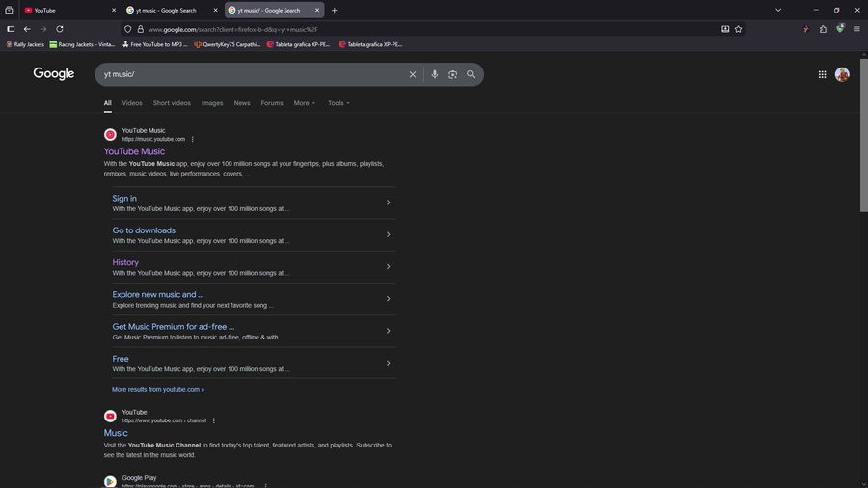Switch to the News search tab
868x488 pixels.
242,103
